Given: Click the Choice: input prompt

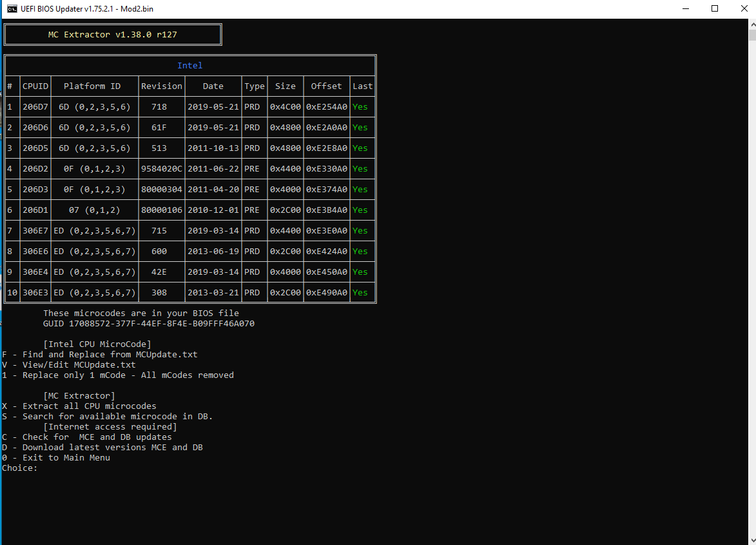Looking at the screenshot, I should (x=20, y=468).
